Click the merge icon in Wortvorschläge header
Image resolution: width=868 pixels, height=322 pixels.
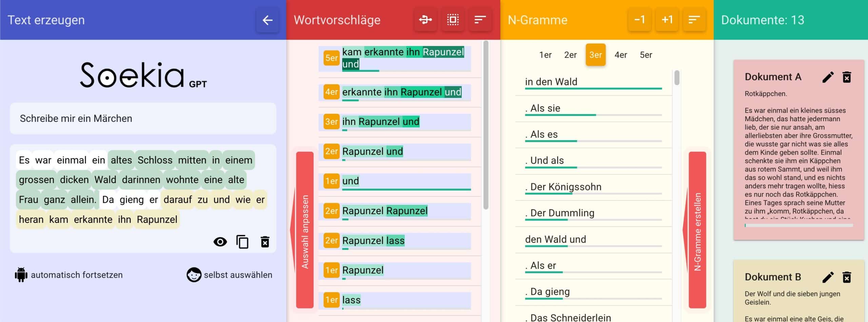click(425, 20)
